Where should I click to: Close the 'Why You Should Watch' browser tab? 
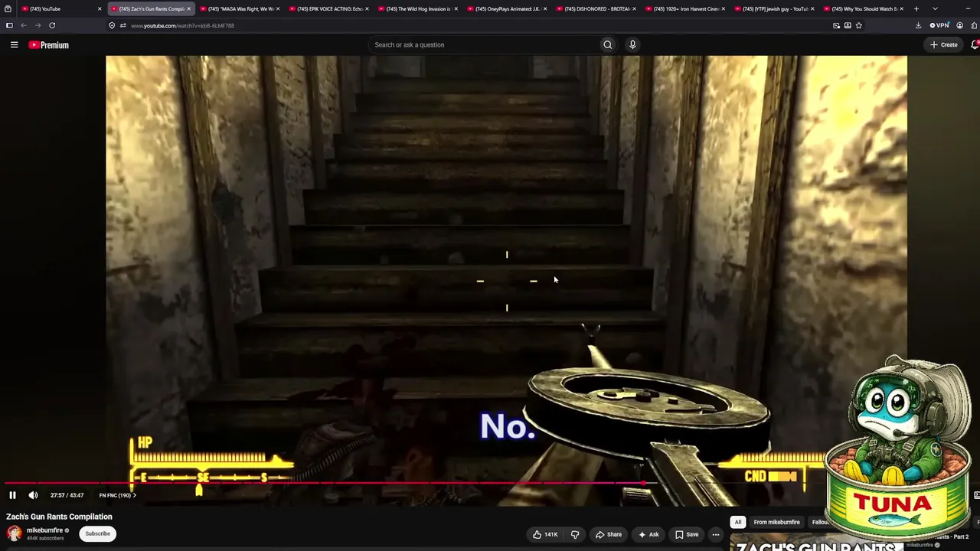[x=902, y=8]
